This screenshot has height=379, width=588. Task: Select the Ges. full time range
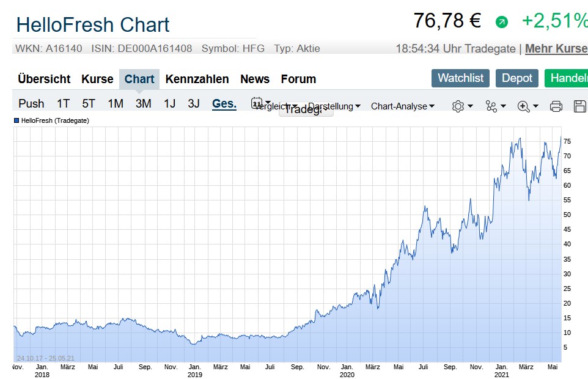pyautogui.click(x=224, y=103)
